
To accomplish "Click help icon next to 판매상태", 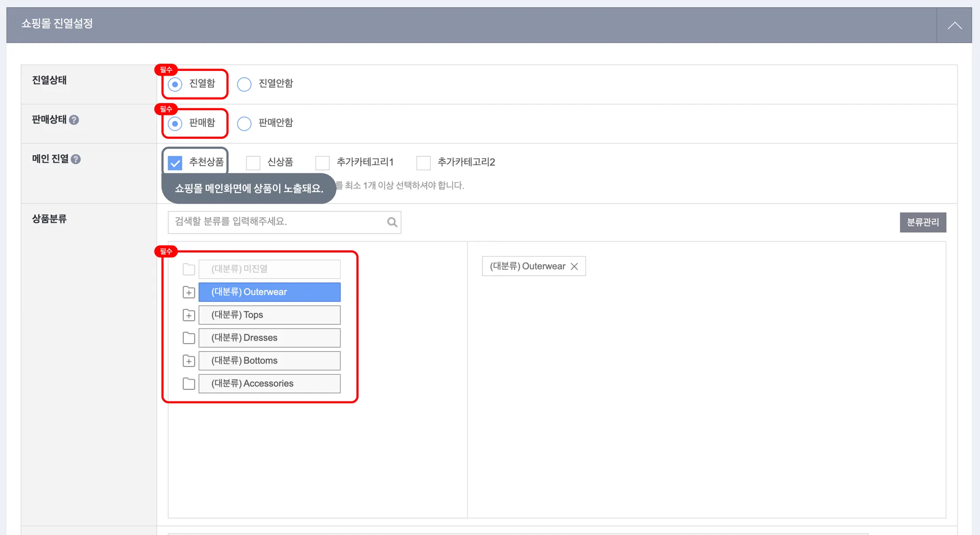I will coord(74,120).
